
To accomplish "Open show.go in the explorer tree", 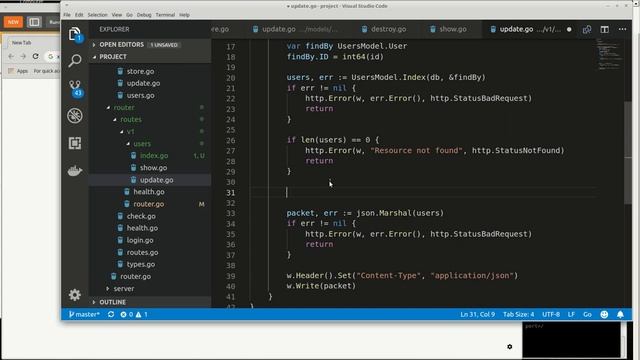I will 149,168.
